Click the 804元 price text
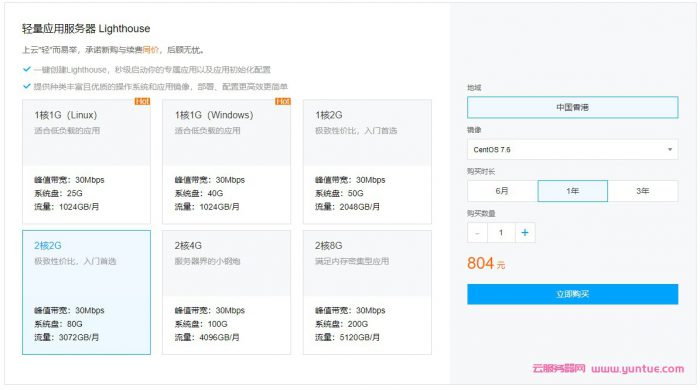The image size is (700, 390). tap(486, 263)
